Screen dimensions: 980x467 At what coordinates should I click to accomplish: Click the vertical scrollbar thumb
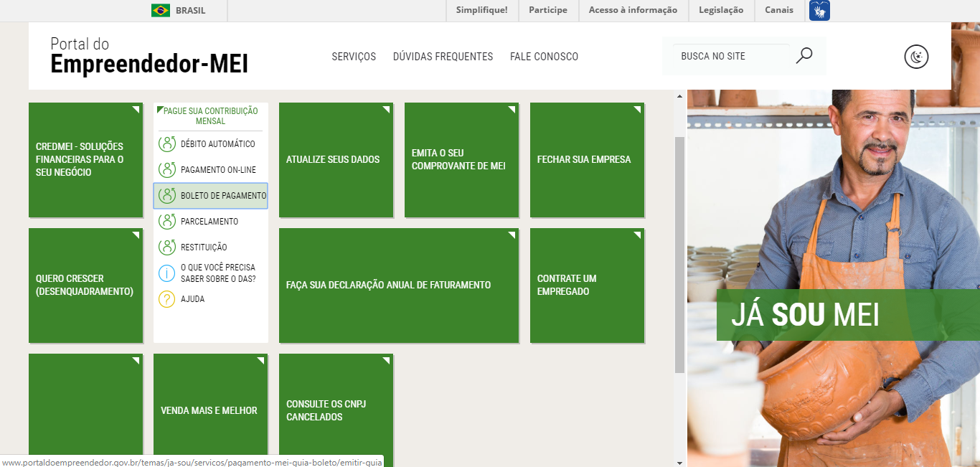pos(680,255)
